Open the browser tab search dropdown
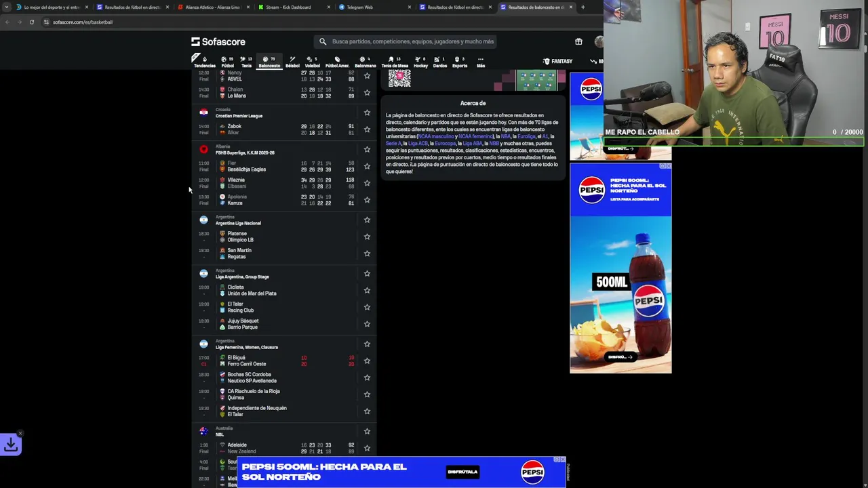The width and height of the screenshot is (868, 488). pos(7,7)
